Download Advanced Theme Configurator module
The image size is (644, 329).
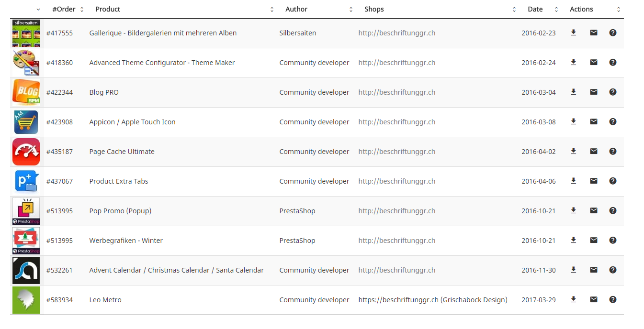tap(573, 62)
